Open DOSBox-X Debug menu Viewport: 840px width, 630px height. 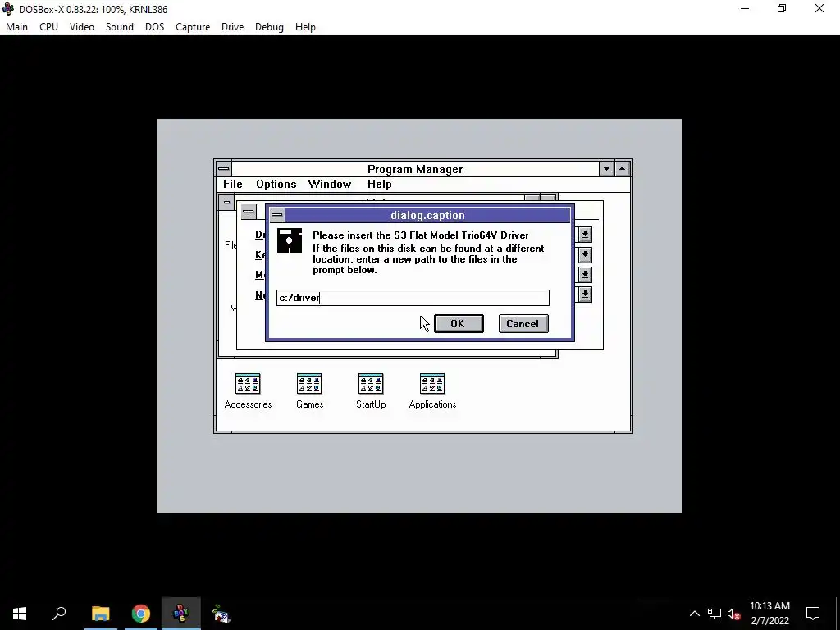click(x=269, y=27)
